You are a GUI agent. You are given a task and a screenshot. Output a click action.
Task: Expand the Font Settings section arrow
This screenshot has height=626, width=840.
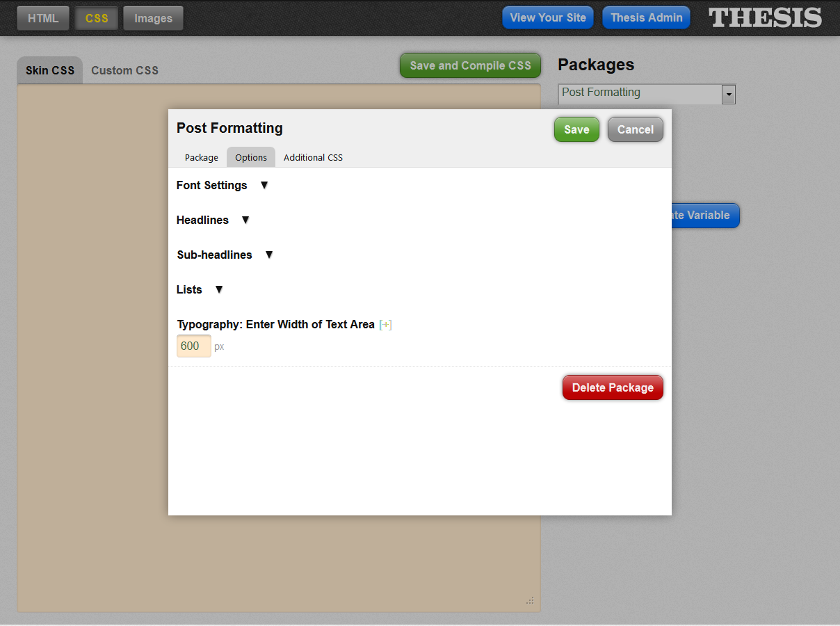point(264,185)
